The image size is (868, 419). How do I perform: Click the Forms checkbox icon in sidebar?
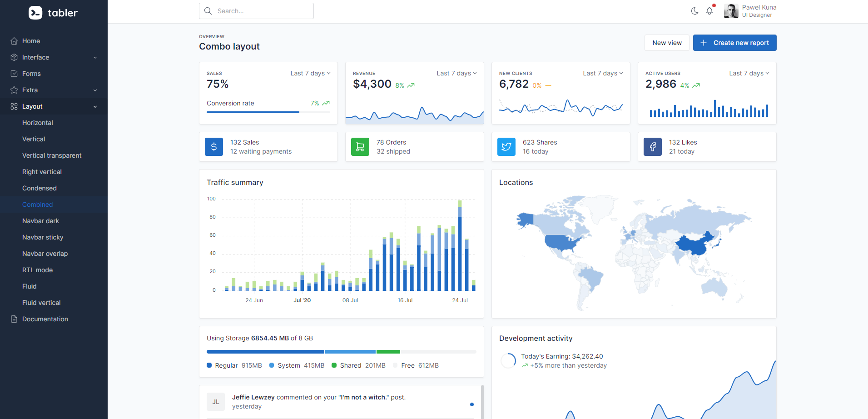(x=14, y=74)
